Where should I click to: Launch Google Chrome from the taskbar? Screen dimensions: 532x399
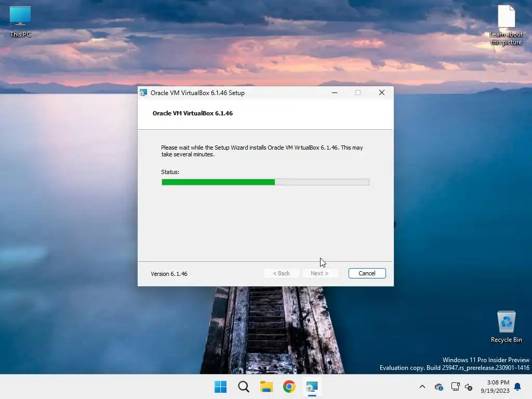coord(289,387)
